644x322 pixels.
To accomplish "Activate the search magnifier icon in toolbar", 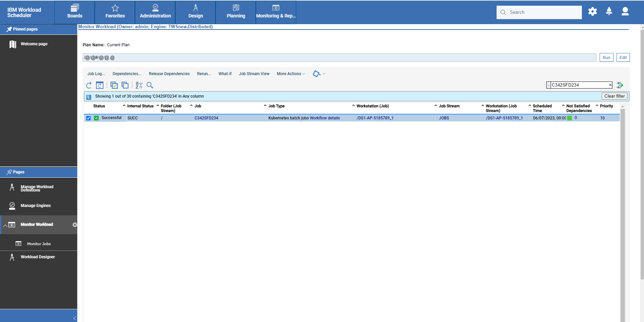I will pyautogui.click(x=150, y=86).
